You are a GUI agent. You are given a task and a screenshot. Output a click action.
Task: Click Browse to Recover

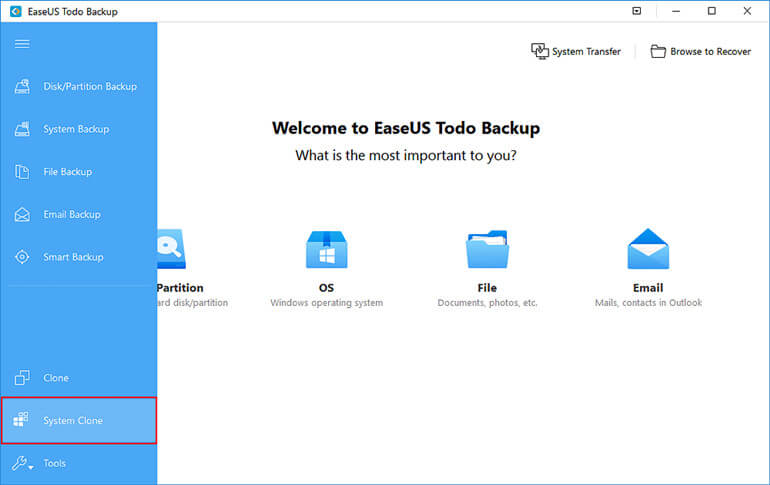[701, 52]
